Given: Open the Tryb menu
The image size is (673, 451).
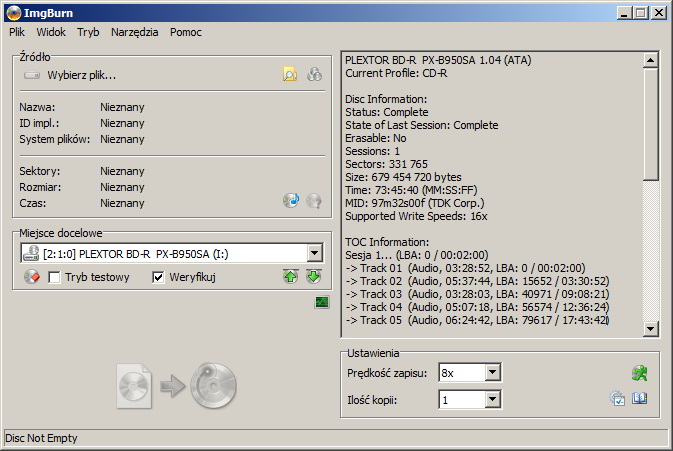Looking at the screenshot, I should (88, 32).
